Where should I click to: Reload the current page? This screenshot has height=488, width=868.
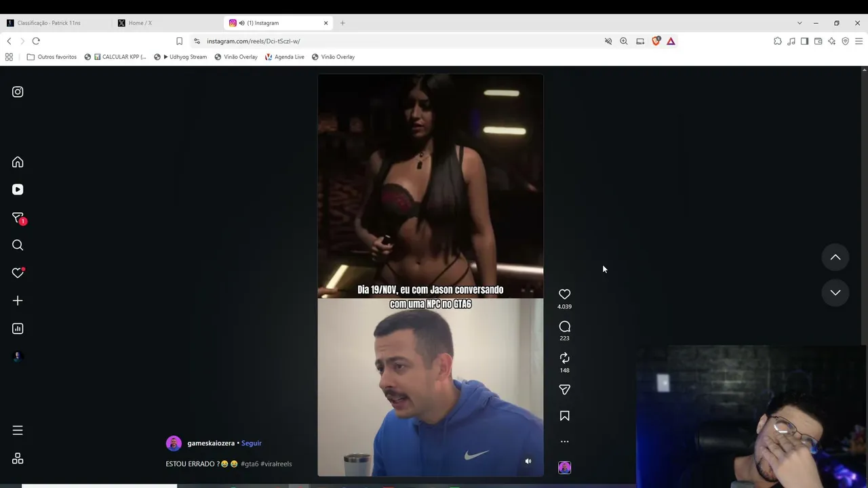click(x=36, y=41)
